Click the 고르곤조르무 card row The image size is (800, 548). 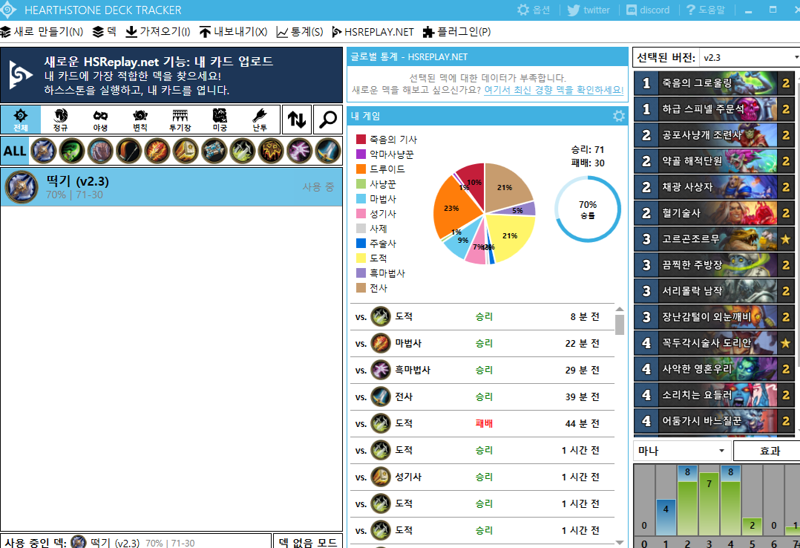coord(714,238)
